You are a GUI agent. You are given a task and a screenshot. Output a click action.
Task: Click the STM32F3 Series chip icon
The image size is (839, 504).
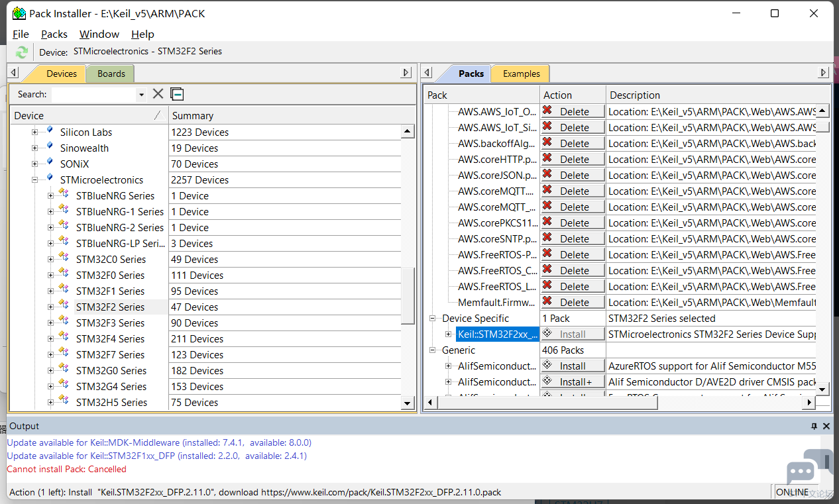pyautogui.click(x=64, y=322)
